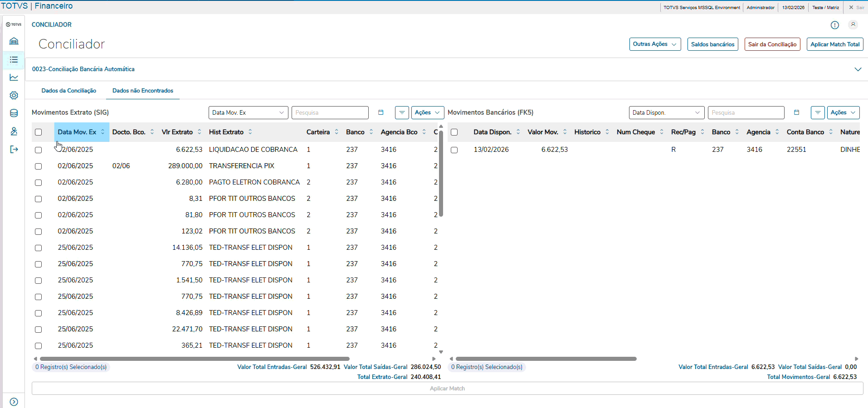Collapse the 0023-Conciliação section chevron

858,69
